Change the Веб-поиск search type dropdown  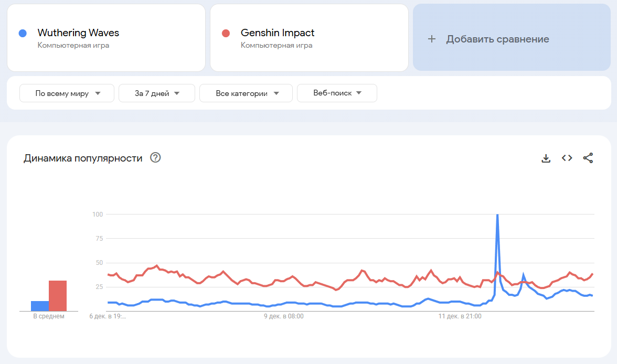point(337,93)
